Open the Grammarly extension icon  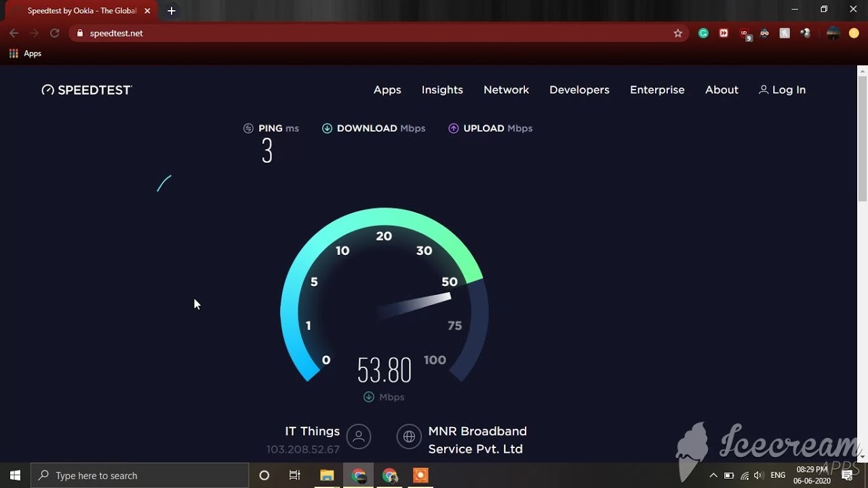[x=703, y=33]
